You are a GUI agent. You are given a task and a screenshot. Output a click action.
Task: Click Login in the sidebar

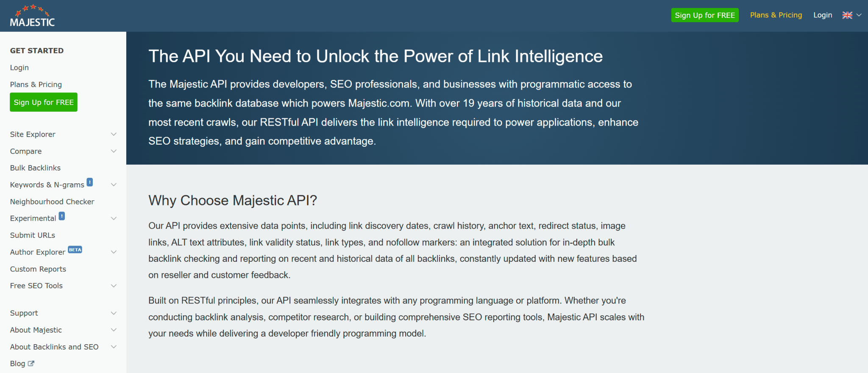(19, 67)
